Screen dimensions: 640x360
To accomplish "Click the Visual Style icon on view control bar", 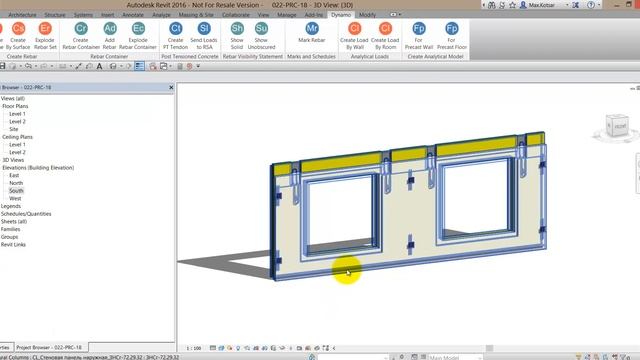I will tap(221, 348).
